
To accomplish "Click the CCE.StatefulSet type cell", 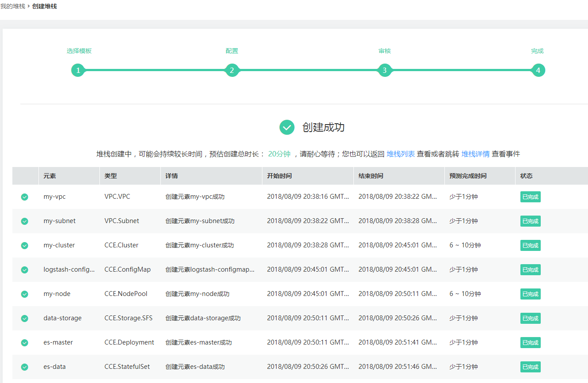I will (127, 367).
